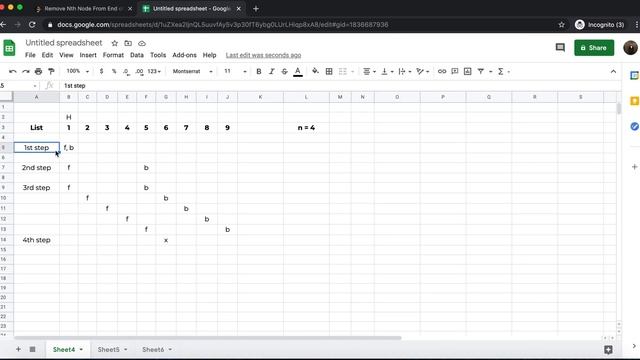The width and height of the screenshot is (640, 360).
Task: Open the Format menu
Action: click(113, 55)
